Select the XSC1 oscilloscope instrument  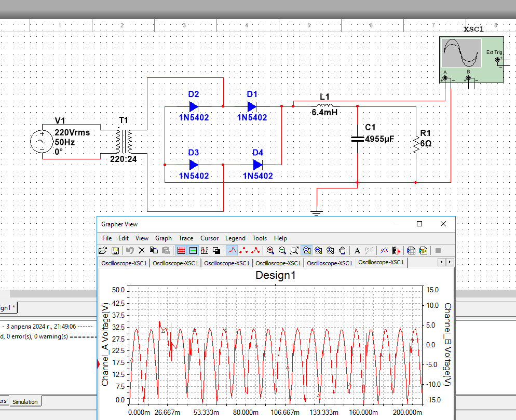point(471,60)
